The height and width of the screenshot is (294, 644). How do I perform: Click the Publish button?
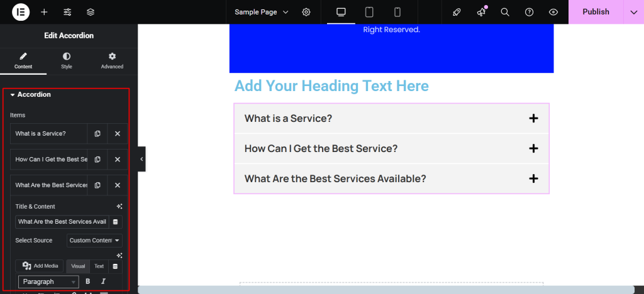click(595, 12)
